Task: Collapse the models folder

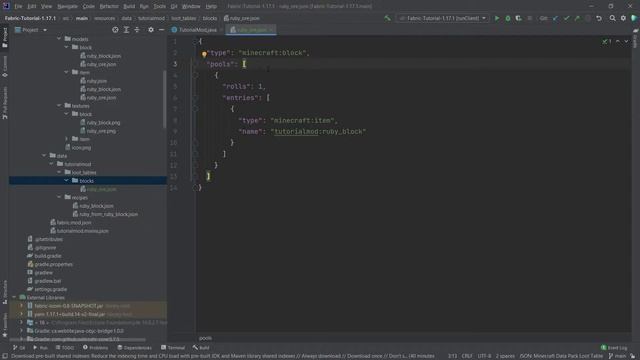Action: (x=59, y=39)
